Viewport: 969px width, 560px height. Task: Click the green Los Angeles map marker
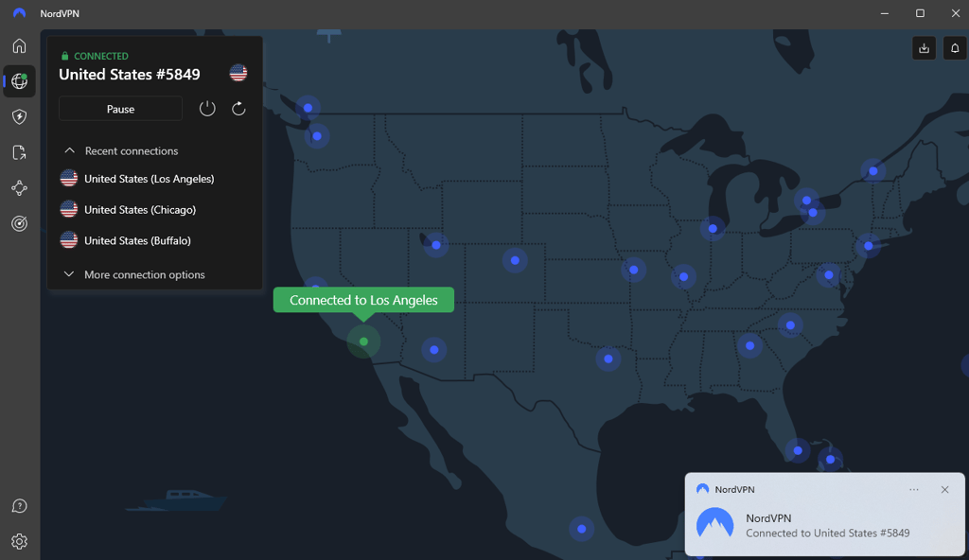pos(363,341)
